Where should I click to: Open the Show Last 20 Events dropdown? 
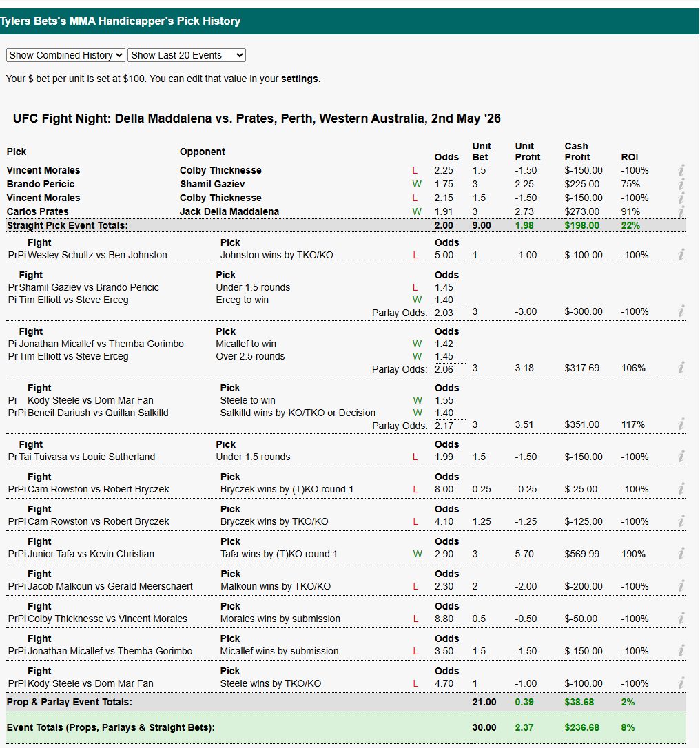[187, 55]
